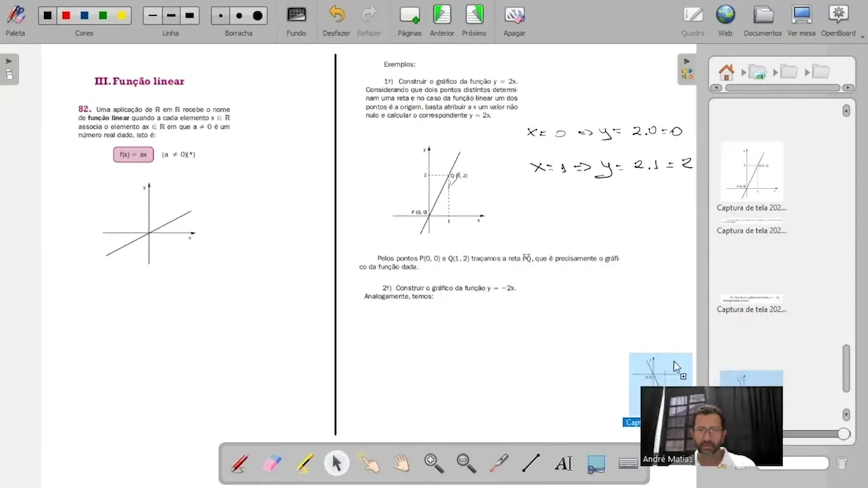This screenshot has height=488, width=868.
Task: Select the f(x) = ax formula box
Action: pos(133,155)
